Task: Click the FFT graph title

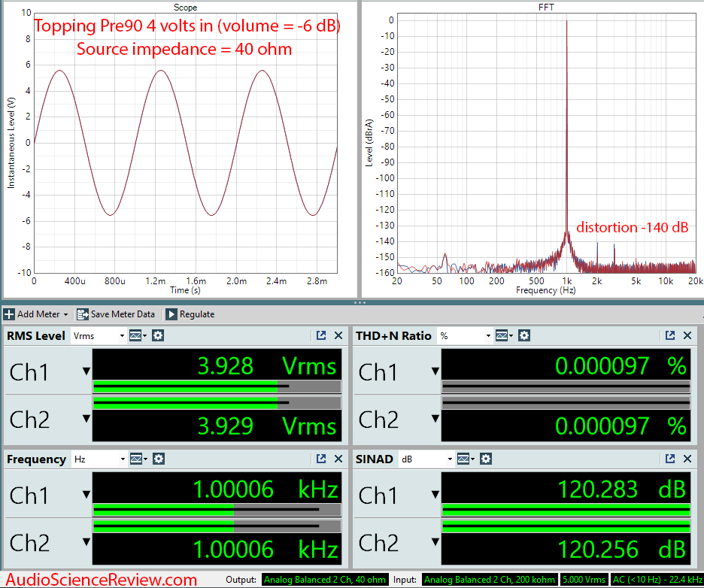Action: click(546, 8)
